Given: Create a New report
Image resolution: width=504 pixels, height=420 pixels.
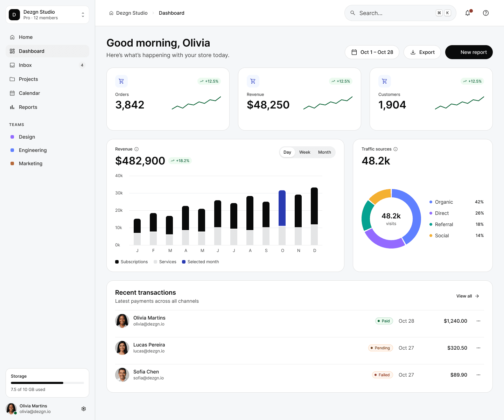Looking at the screenshot, I should (x=469, y=52).
